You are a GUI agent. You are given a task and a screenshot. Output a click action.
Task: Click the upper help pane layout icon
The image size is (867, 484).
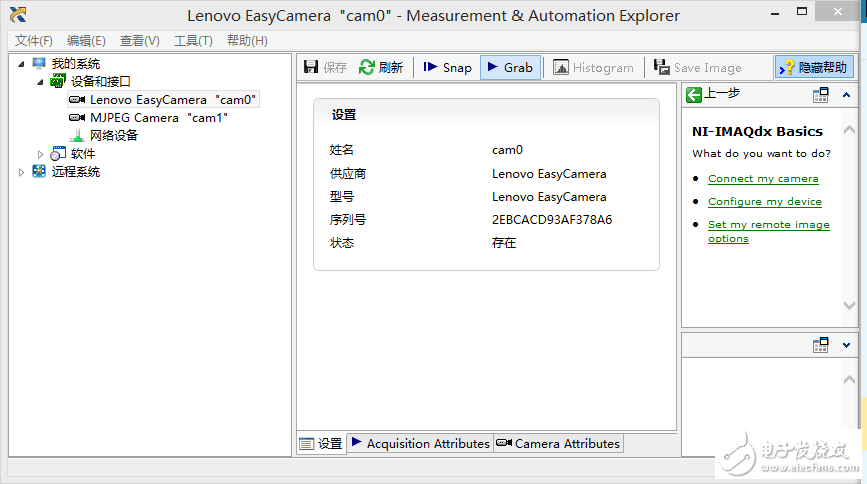coord(821,95)
